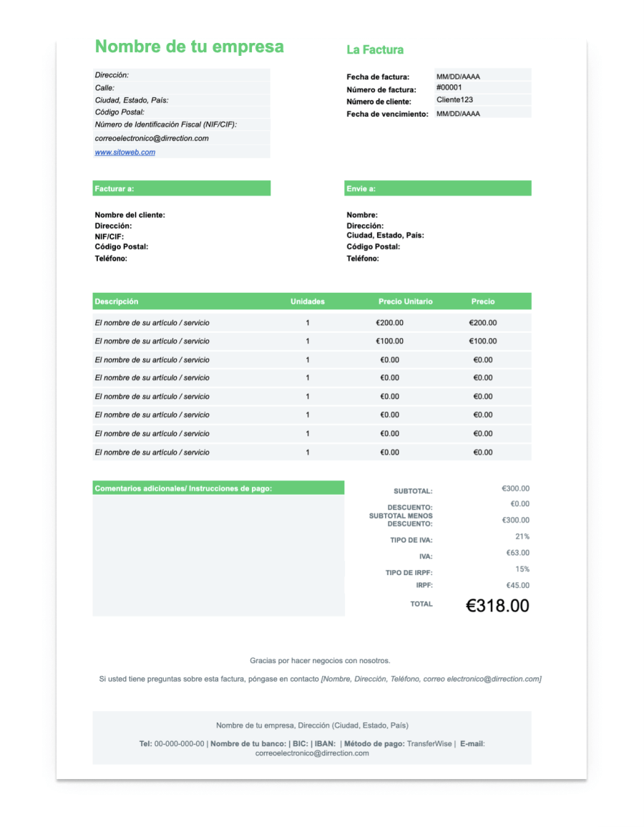Click the 'Envíe a:' section header
This screenshot has height=827, width=644.
click(x=437, y=189)
